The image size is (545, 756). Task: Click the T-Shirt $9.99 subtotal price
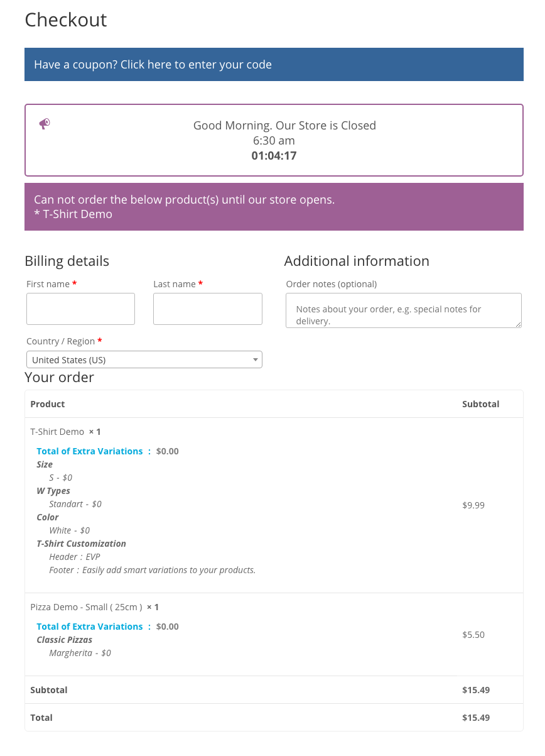pos(473,505)
